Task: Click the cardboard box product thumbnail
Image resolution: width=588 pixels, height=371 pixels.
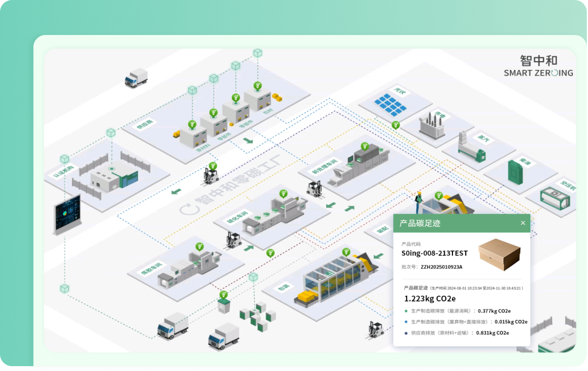Action: (499, 254)
